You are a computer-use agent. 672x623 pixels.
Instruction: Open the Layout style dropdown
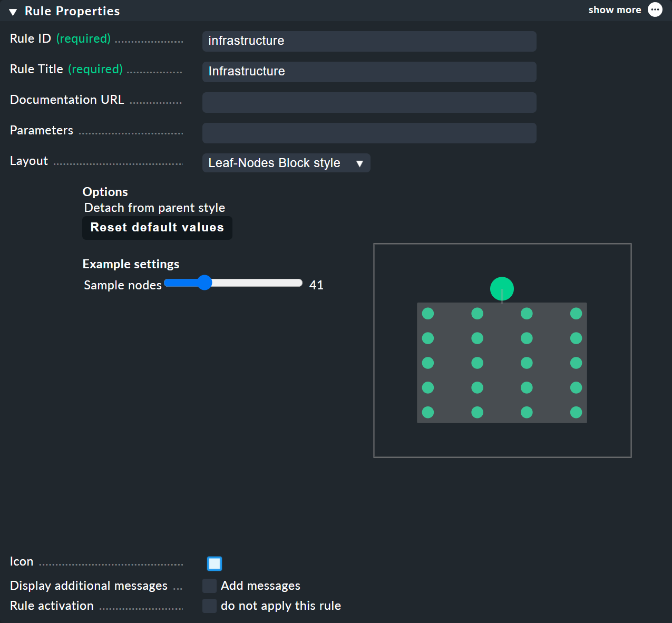(286, 163)
